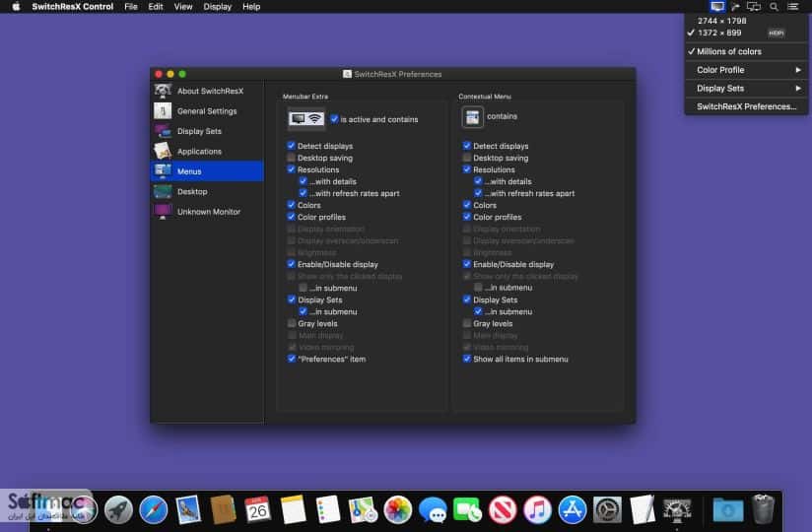Launch FaceTime from the Dock
This screenshot has height=532, width=812.
tap(467, 509)
